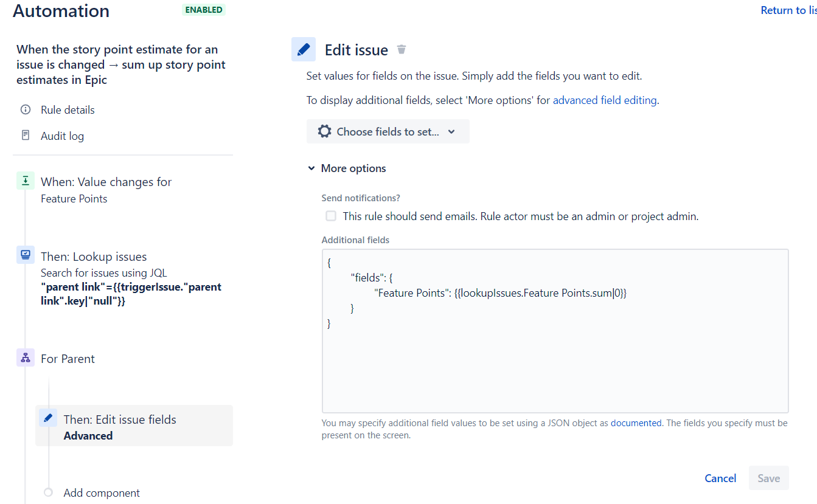The height and width of the screenshot is (504, 817).
Task: Delete the Edit issue action via trash icon
Action: (x=401, y=49)
